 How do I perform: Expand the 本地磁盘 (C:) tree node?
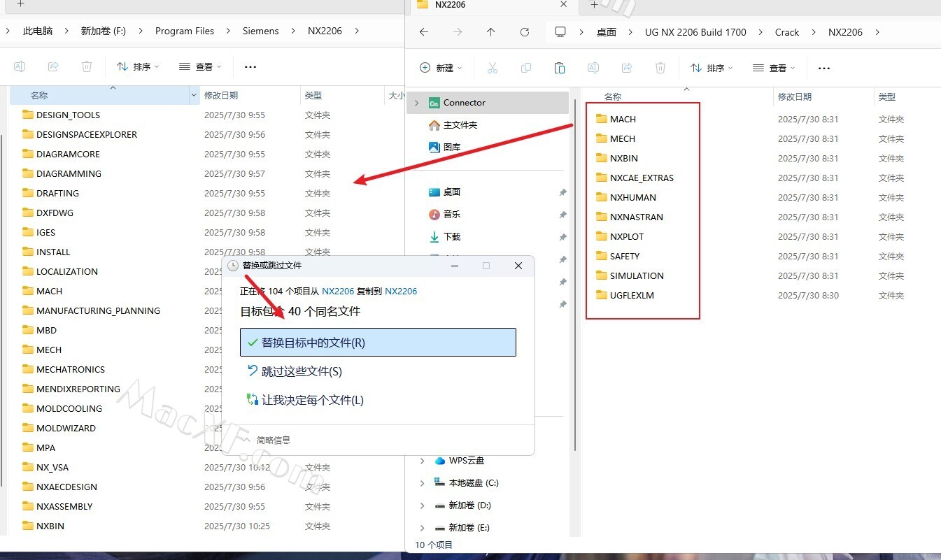click(422, 483)
